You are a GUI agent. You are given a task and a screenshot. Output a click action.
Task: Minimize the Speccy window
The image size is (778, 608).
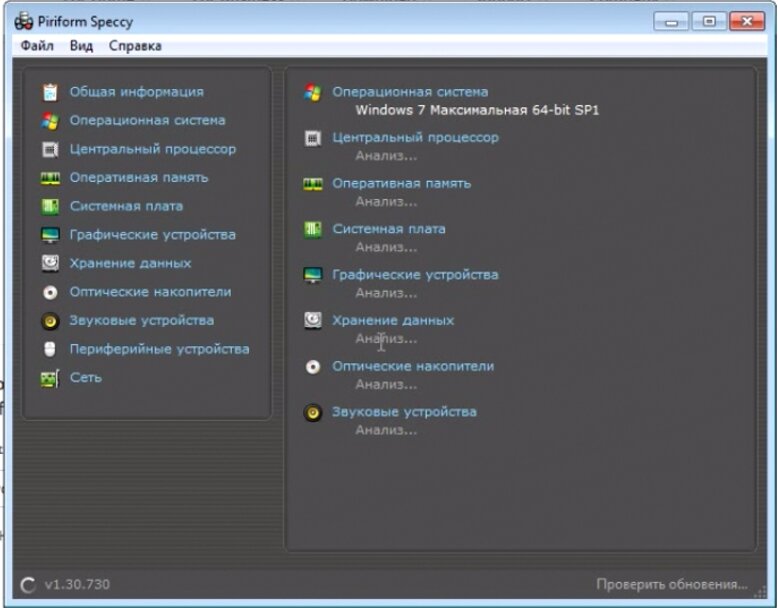pyautogui.click(x=671, y=22)
